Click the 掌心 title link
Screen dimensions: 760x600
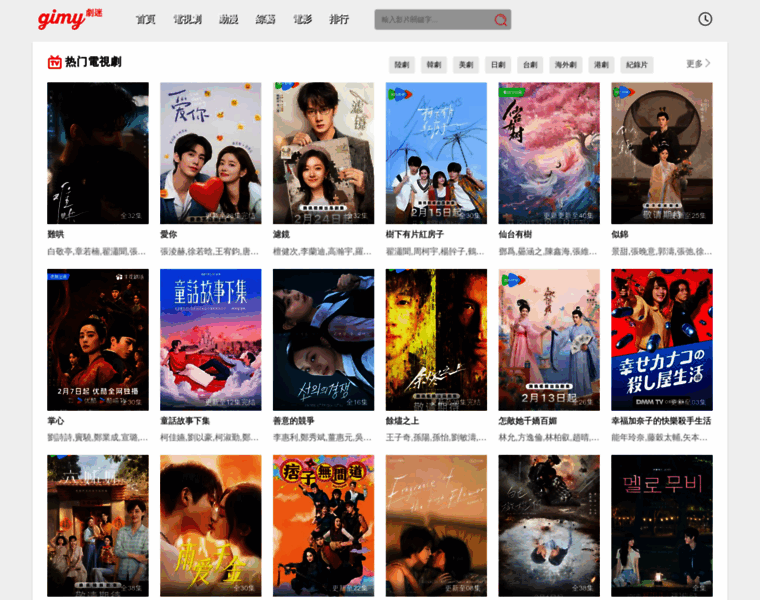[55, 421]
